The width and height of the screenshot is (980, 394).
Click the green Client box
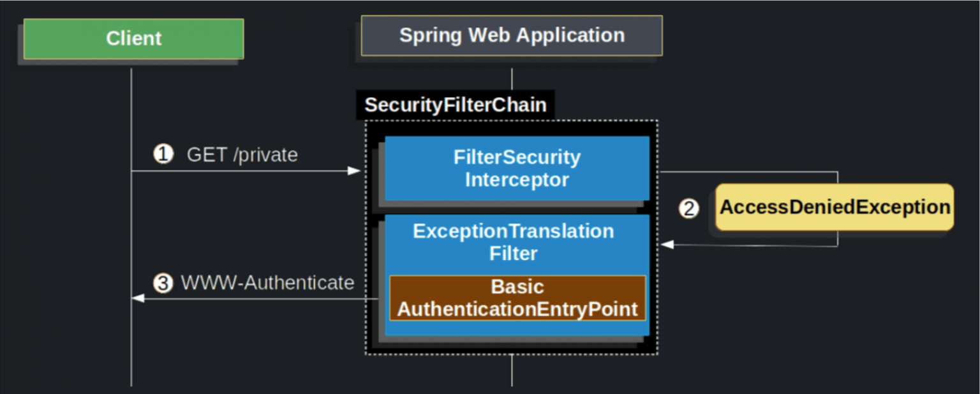tap(133, 38)
